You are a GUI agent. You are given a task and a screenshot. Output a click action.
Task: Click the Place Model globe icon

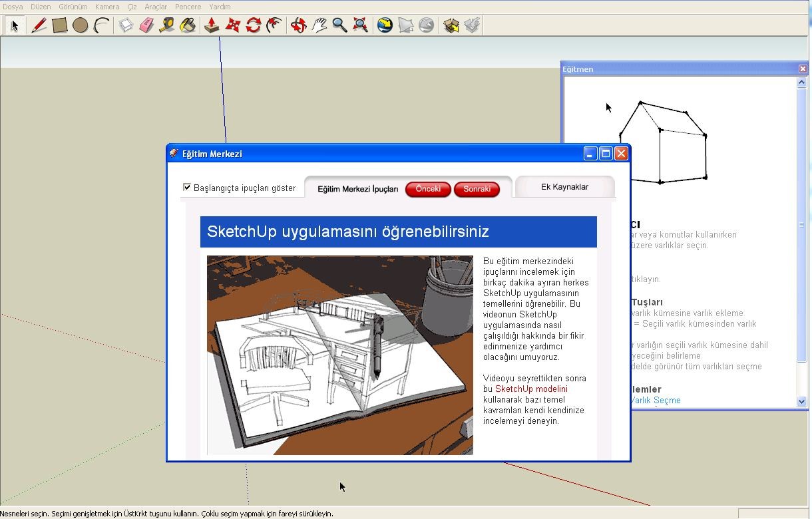pyautogui.click(x=426, y=25)
